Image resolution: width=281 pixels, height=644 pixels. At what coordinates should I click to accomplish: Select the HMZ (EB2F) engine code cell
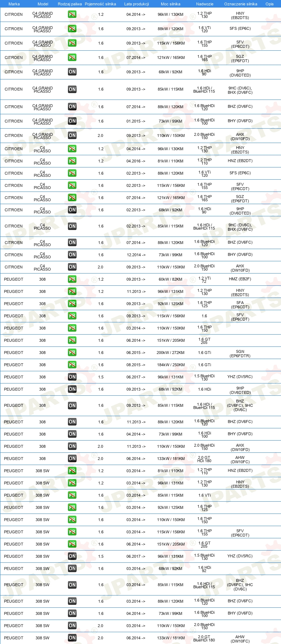point(240,279)
